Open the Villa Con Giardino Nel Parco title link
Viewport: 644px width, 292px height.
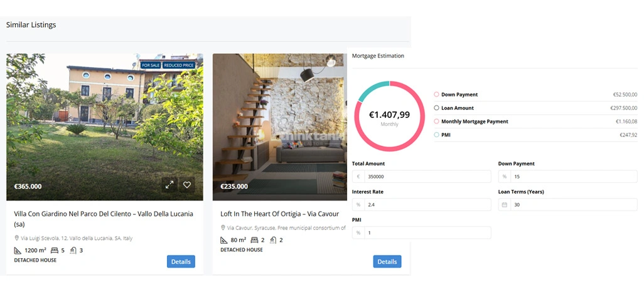pos(104,219)
